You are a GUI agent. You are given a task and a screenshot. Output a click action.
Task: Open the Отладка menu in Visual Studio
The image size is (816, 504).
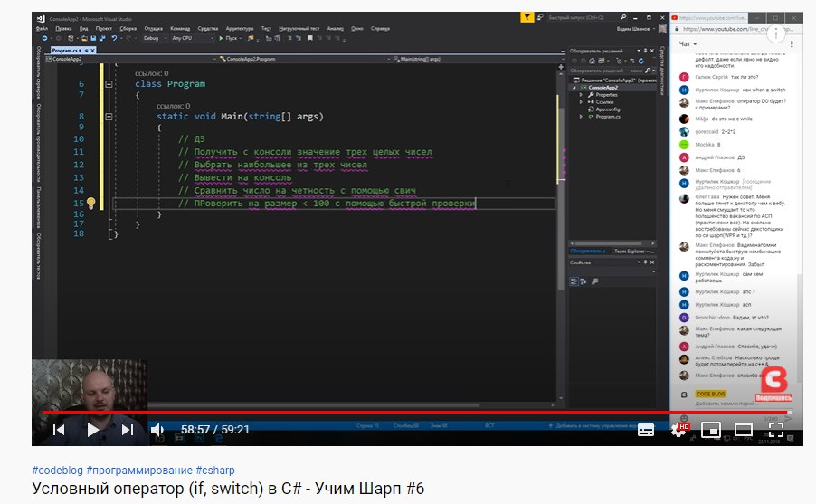pyautogui.click(x=154, y=29)
